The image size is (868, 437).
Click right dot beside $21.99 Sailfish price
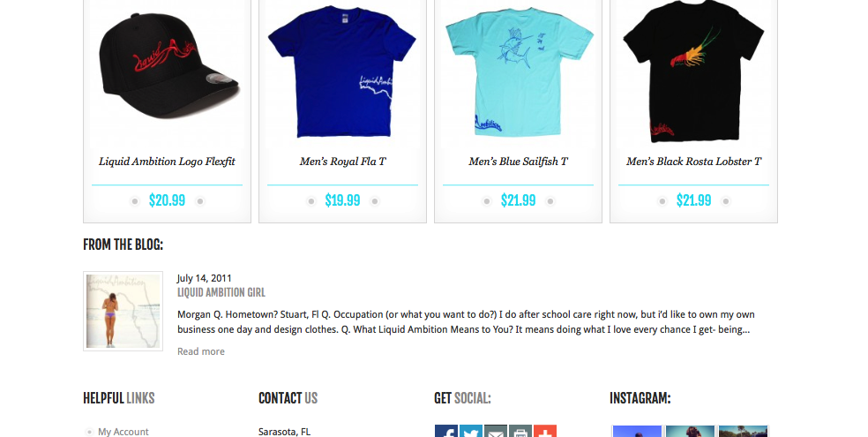pos(550,201)
